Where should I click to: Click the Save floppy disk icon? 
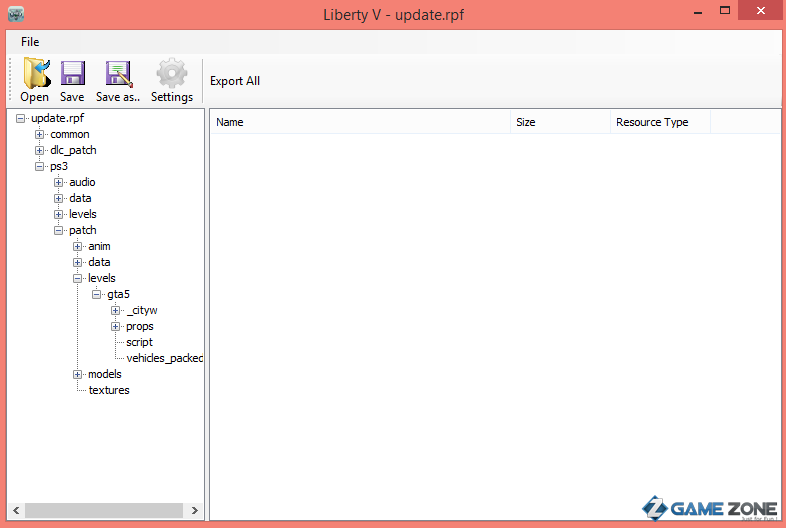[x=73, y=73]
